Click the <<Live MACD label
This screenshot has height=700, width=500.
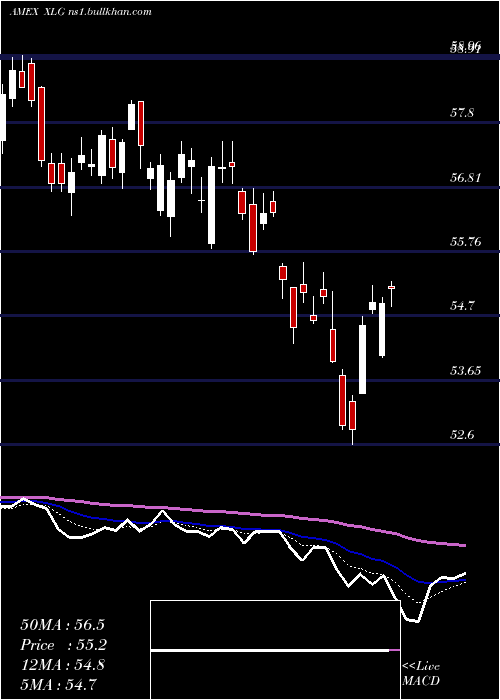coord(421,674)
